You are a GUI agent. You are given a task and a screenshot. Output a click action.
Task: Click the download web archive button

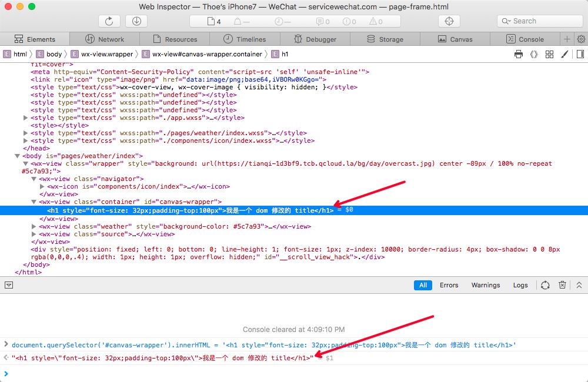pyautogui.click(x=136, y=21)
